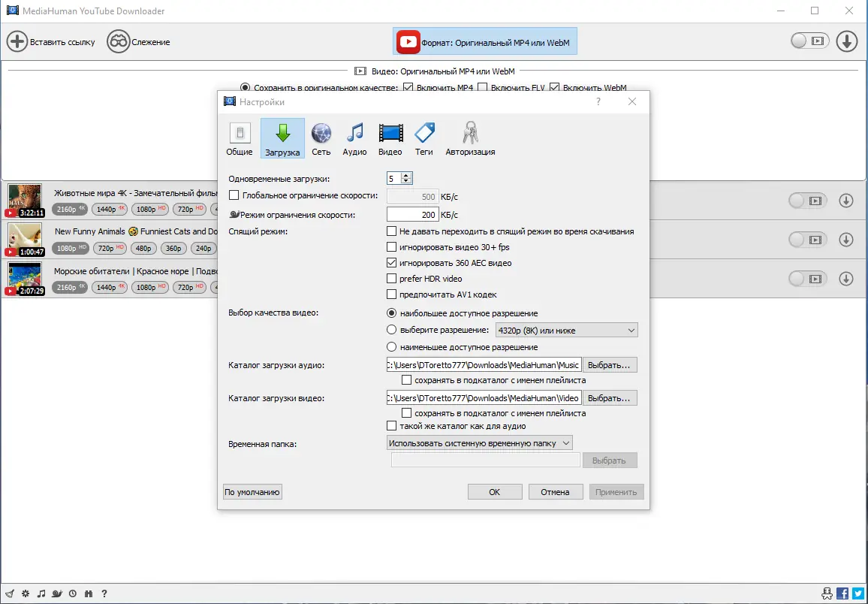The height and width of the screenshot is (604, 868).
Task: Toggle video switch for New Funny Animals
Action: pyautogui.click(x=808, y=239)
